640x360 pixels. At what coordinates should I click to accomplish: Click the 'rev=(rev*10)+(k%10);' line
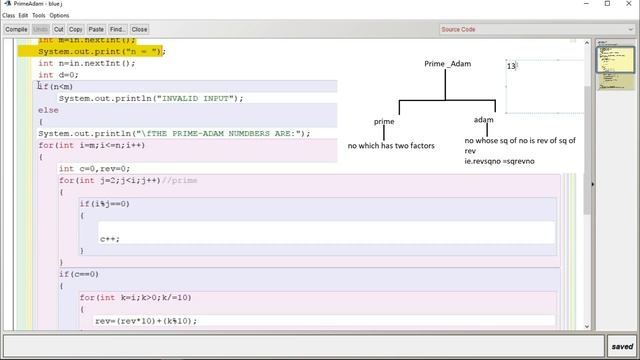point(146,321)
